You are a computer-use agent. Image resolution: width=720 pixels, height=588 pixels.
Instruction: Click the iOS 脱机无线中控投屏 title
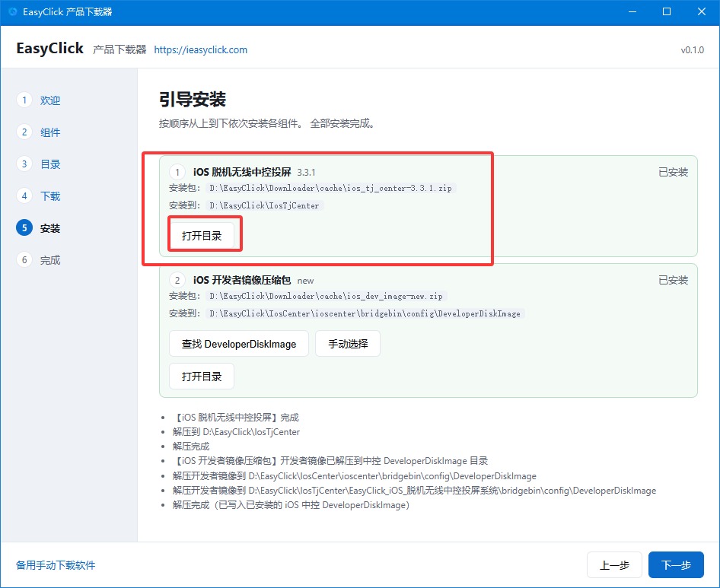click(x=242, y=172)
